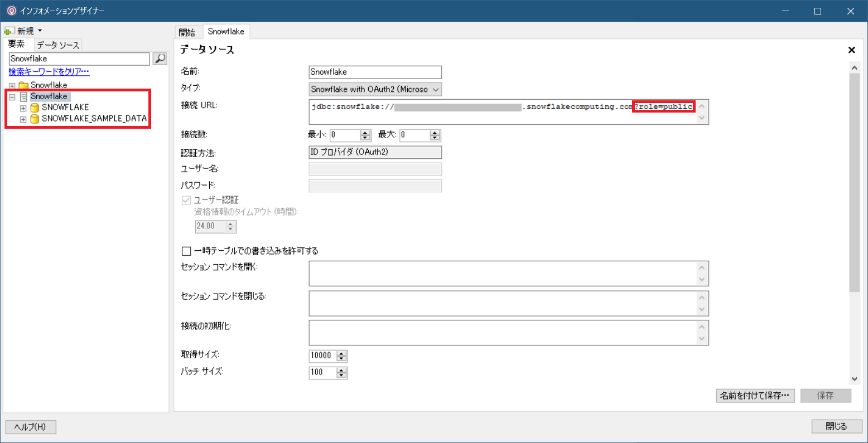Viewport: 868px width, 443px height.
Task: Expand the SNOWFLAKE database node
Action: pos(23,108)
